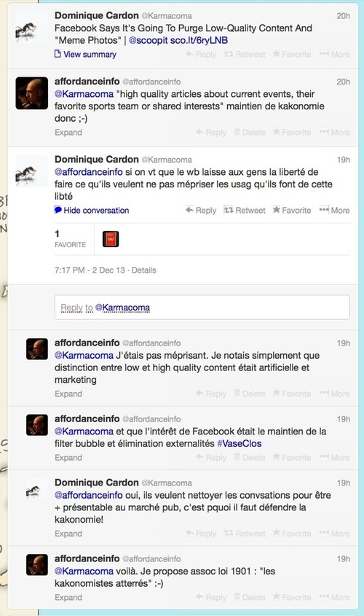Open Details link beside 2 Dec 13 timestamp
Viewport: 364px width, 616px height.
click(143, 270)
